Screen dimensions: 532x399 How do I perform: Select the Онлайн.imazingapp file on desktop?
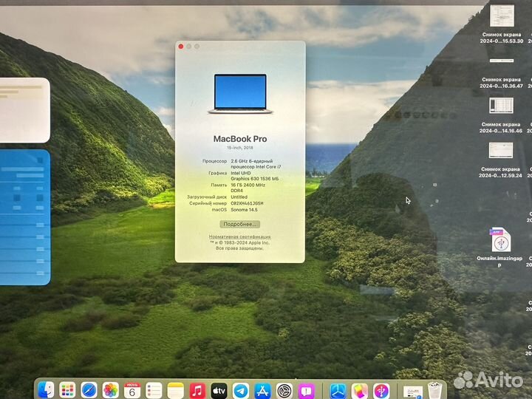[x=499, y=248]
